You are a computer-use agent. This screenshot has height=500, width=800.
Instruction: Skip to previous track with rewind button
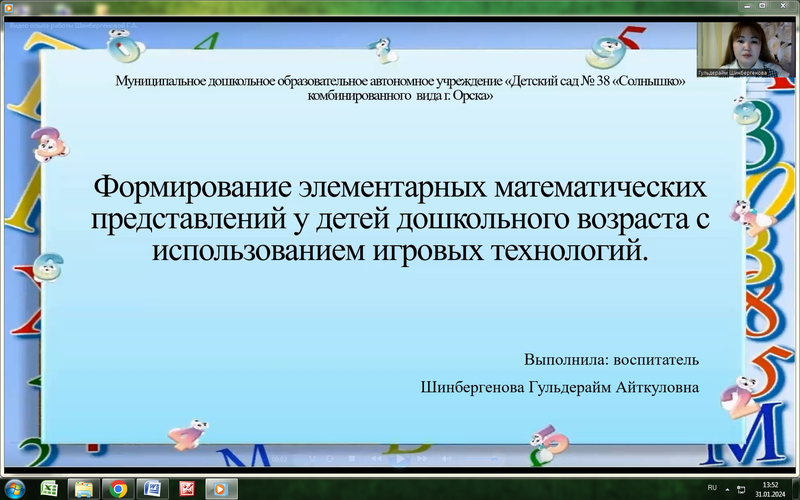(376, 459)
